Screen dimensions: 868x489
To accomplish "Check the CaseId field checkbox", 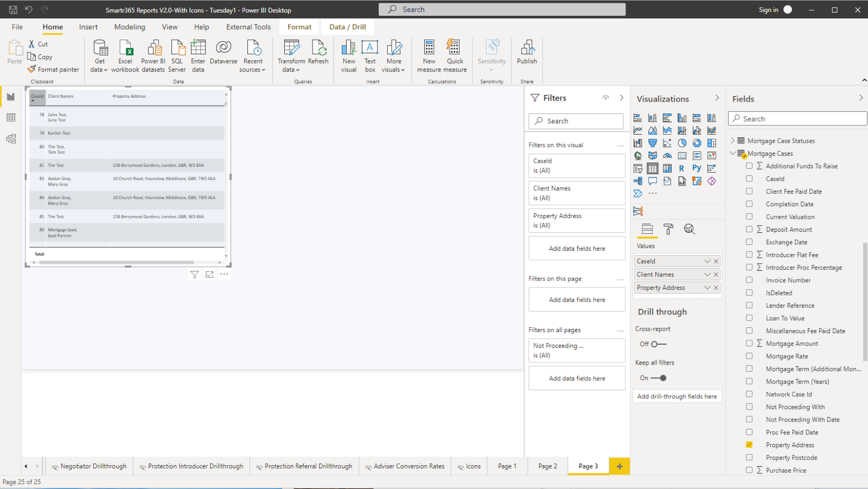I will point(749,179).
